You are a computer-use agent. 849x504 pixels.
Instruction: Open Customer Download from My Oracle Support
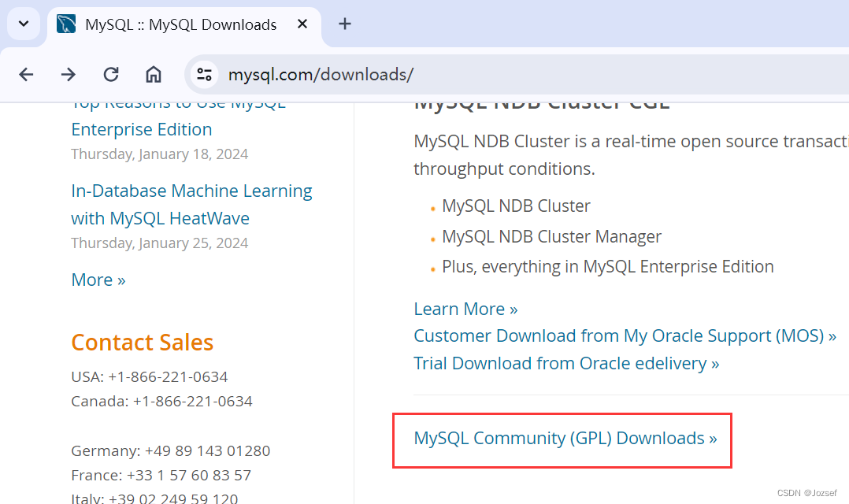(x=625, y=336)
